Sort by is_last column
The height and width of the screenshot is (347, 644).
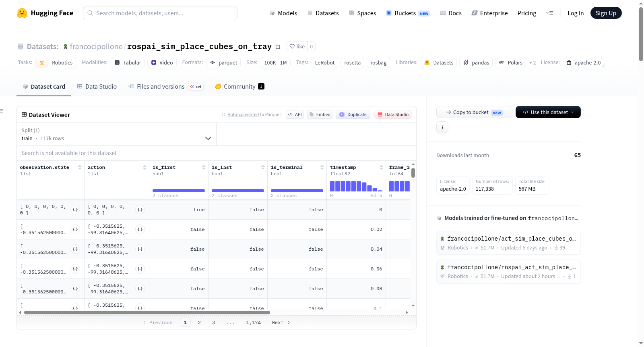point(263,167)
